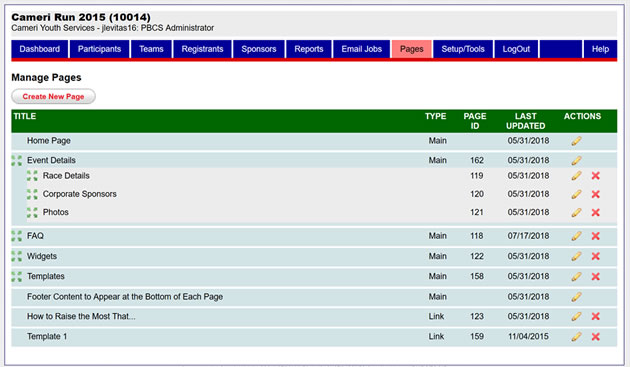
Task: Click the Cameri Run 2015 (10014) title
Action: [x=81, y=17]
